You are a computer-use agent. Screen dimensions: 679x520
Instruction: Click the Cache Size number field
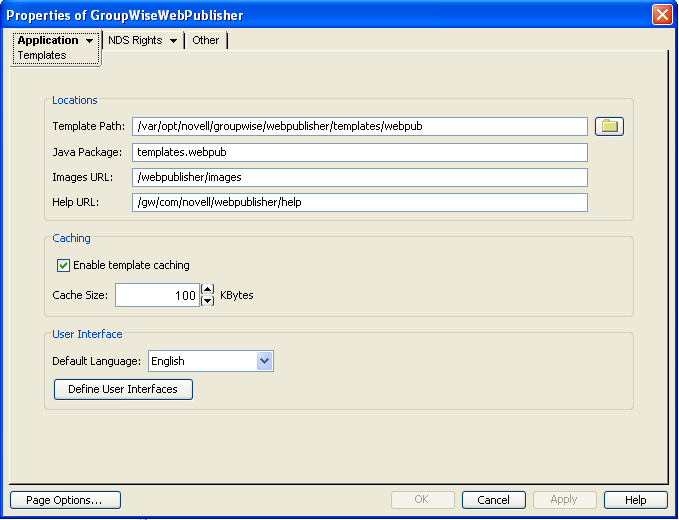157,295
